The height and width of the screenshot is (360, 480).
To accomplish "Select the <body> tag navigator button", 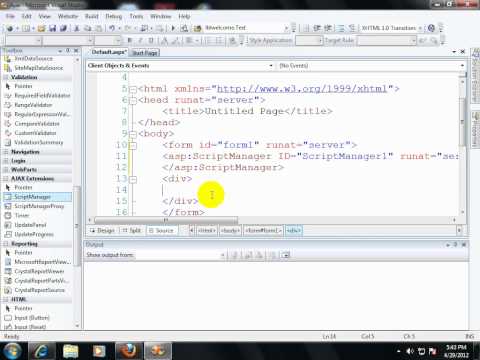I will pyautogui.click(x=230, y=230).
